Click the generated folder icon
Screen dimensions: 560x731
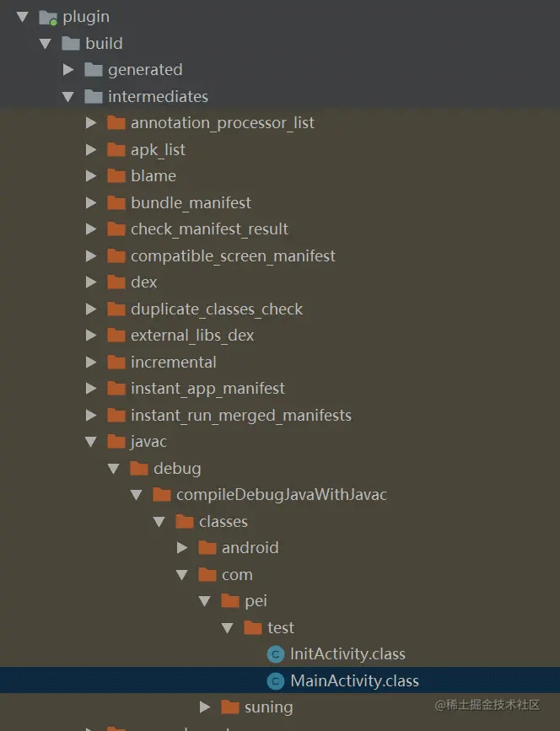(x=94, y=70)
